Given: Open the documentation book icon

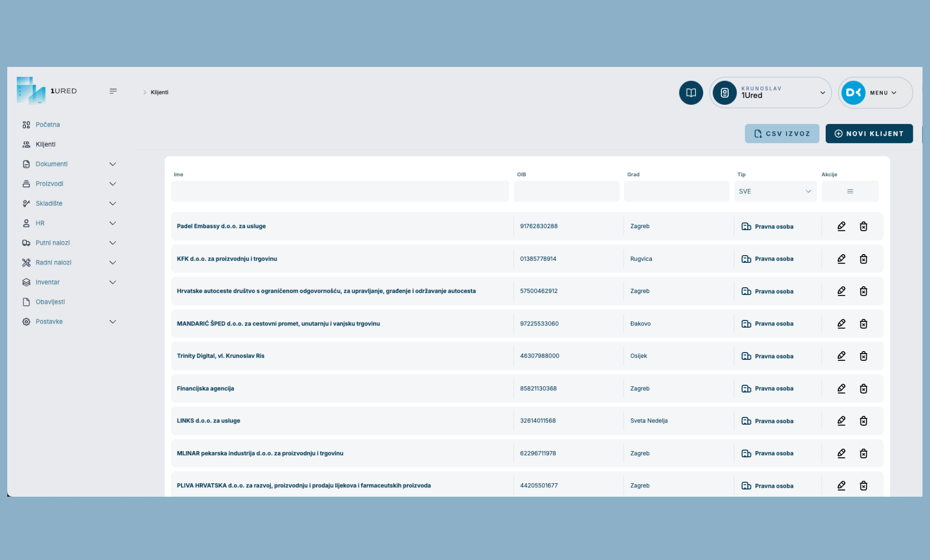Looking at the screenshot, I should [x=691, y=93].
